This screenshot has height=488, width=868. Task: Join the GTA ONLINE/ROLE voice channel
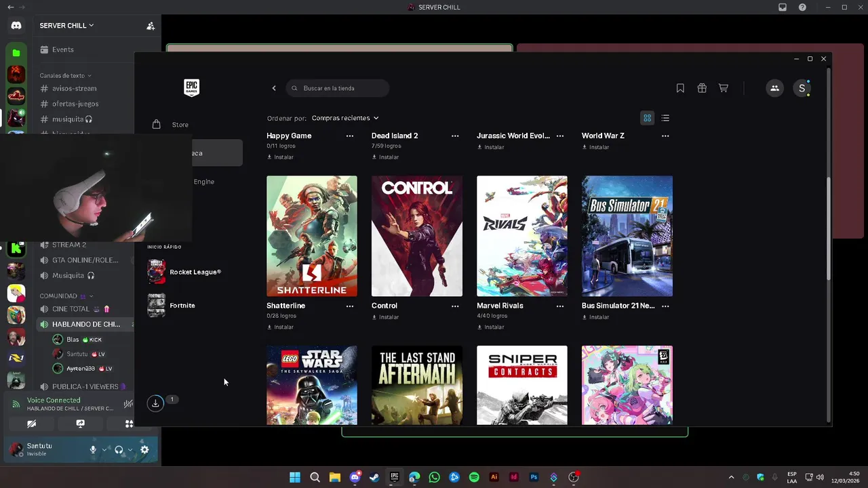(86, 260)
